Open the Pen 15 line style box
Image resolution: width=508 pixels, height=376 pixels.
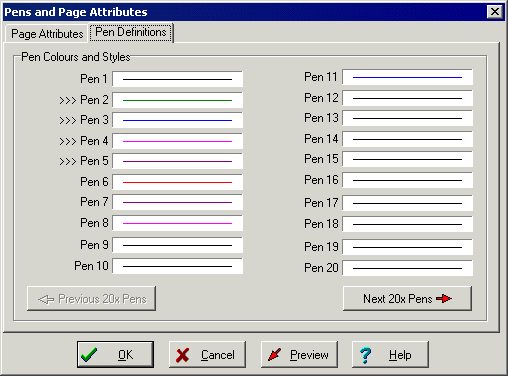[407, 159]
